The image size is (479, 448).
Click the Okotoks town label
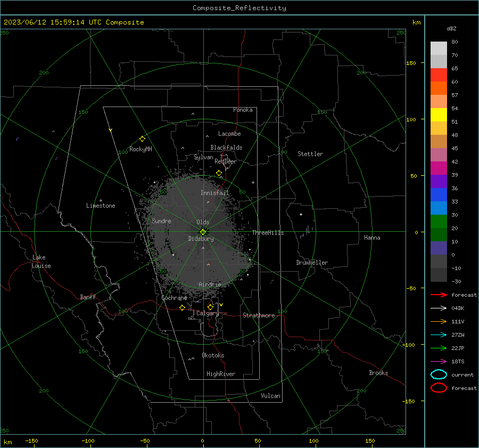pyautogui.click(x=213, y=355)
